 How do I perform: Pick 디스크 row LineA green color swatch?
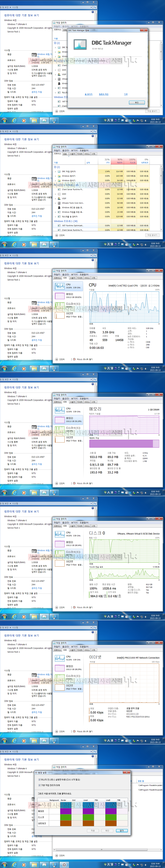pyautogui.click(x=88, y=817)
